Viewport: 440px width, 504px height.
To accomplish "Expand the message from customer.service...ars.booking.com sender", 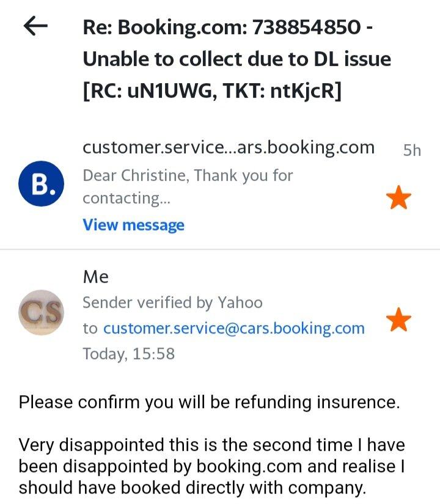I will pyautogui.click(x=228, y=147).
